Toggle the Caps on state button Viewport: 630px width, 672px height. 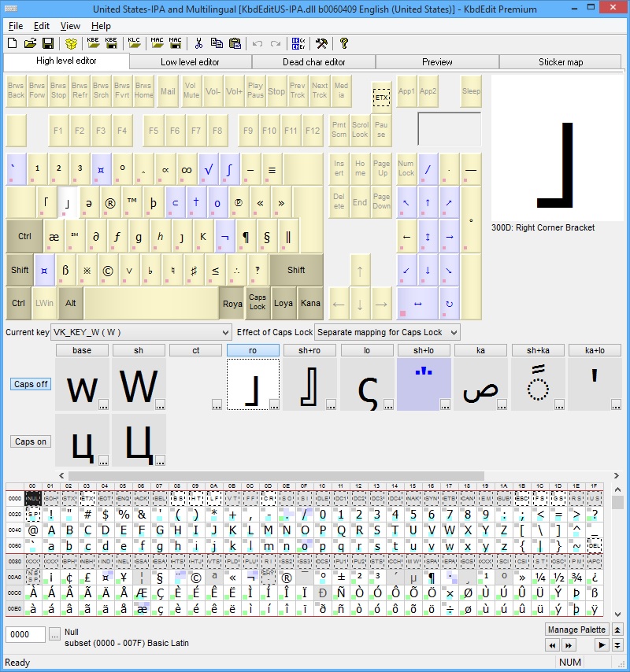tap(31, 441)
